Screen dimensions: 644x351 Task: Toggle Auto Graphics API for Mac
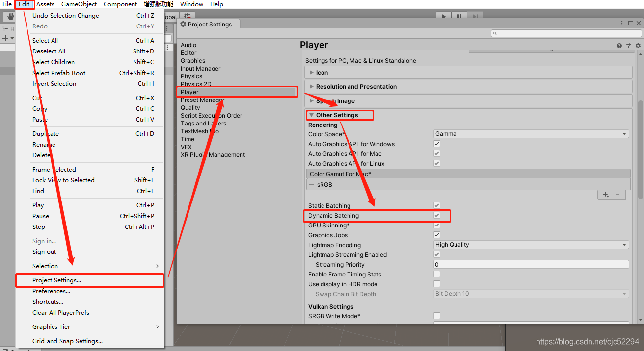437,153
